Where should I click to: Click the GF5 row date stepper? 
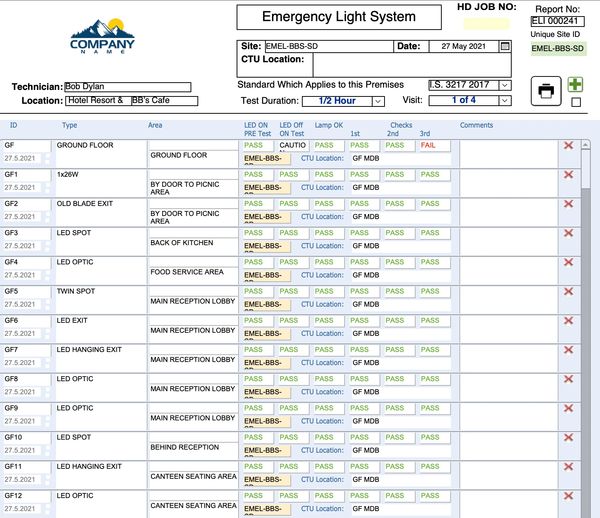click(47, 304)
